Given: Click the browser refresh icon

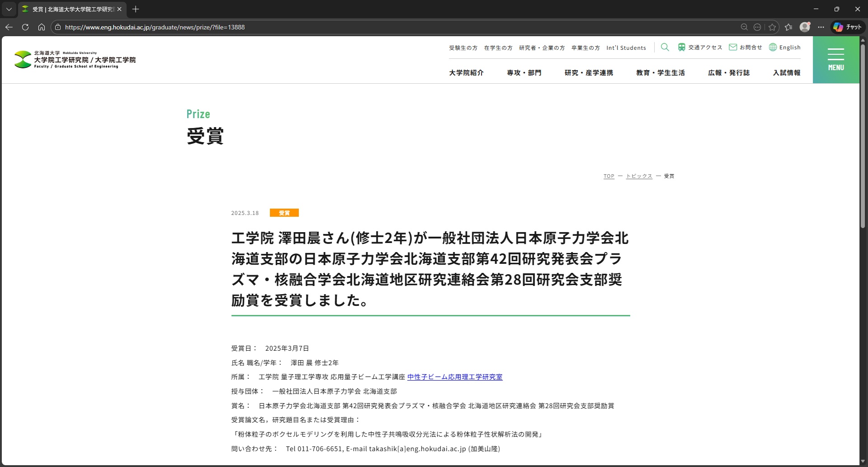Looking at the screenshot, I should [x=25, y=27].
